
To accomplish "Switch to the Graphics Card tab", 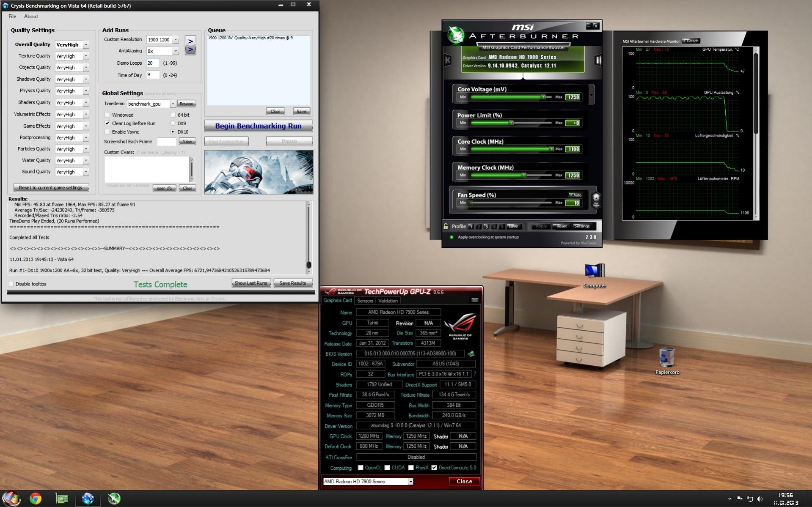I will [x=338, y=301].
